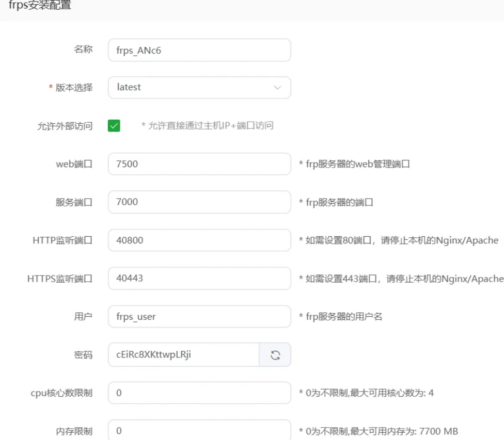504x440 pixels.
Task: Select the cpu核心数限制 input field
Action: (199, 393)
